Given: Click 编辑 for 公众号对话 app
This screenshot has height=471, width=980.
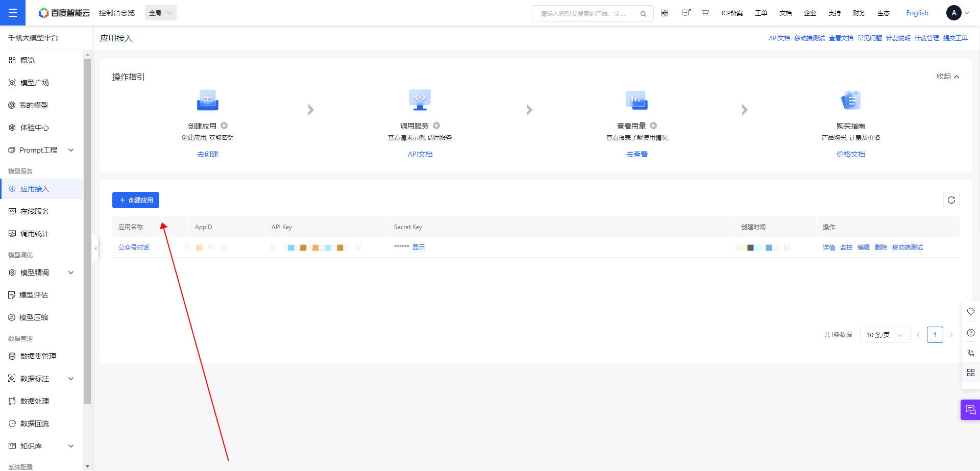Looking at the screenshot, I should point(864,247).
